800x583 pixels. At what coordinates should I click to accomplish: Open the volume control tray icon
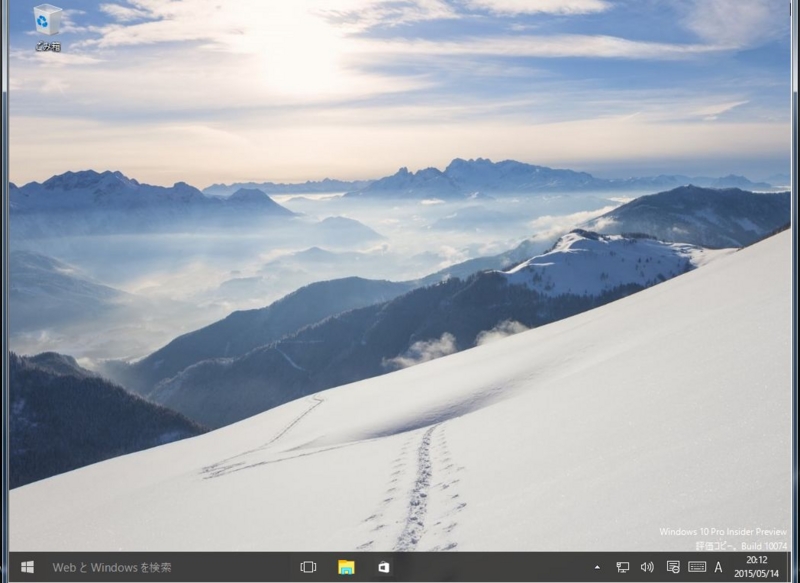(x=647, y=567)
